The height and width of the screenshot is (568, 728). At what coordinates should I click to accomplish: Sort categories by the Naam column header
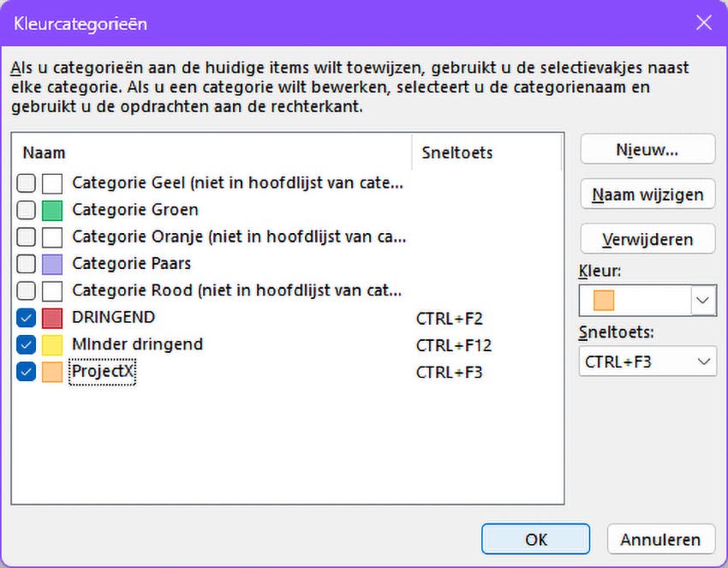click(x=44, y=153)
